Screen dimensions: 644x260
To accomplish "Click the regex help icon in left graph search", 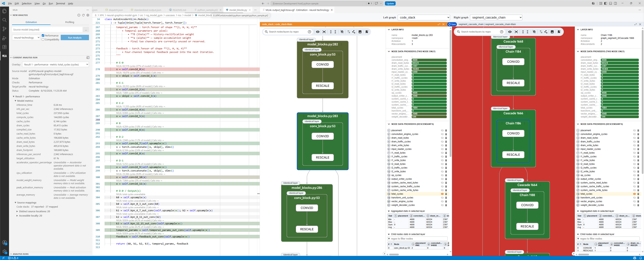I will tap(310, 32).
